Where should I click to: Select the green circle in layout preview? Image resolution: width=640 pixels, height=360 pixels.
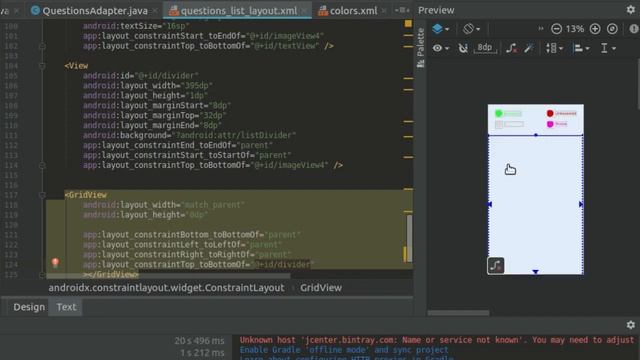498,113
